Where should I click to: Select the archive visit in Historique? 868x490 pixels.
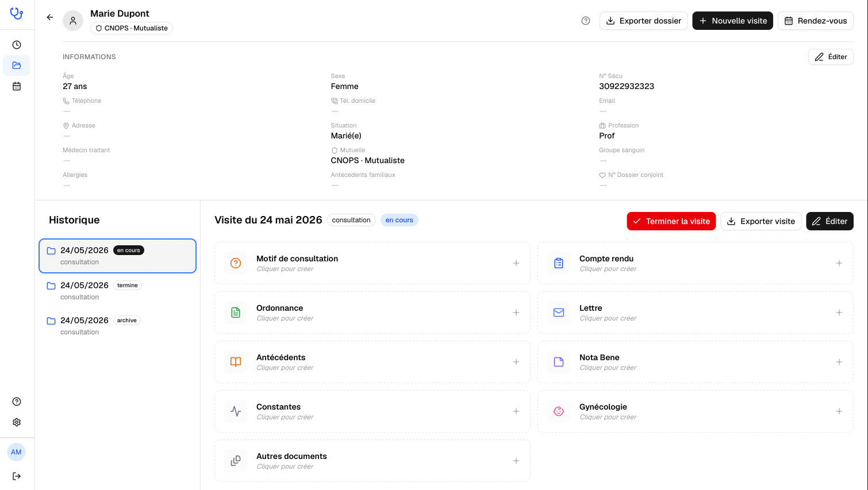[x=117, y=326]
